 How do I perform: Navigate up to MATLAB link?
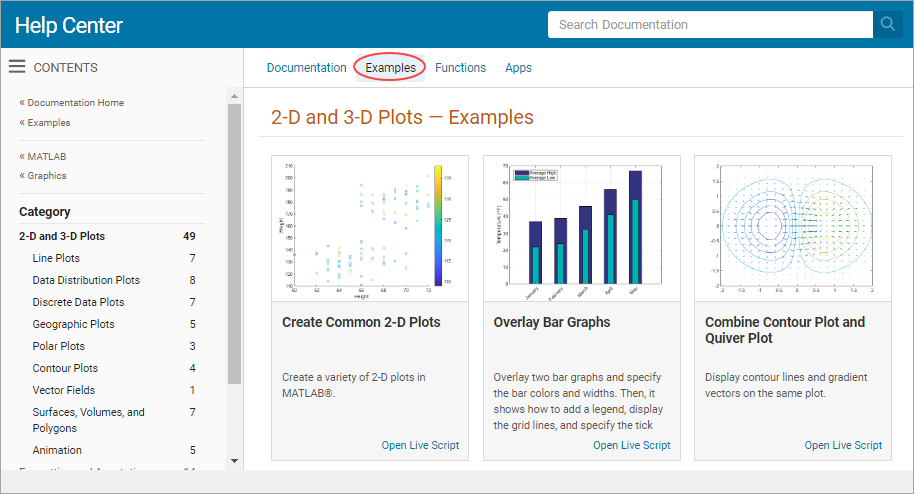tap(46, 157)
